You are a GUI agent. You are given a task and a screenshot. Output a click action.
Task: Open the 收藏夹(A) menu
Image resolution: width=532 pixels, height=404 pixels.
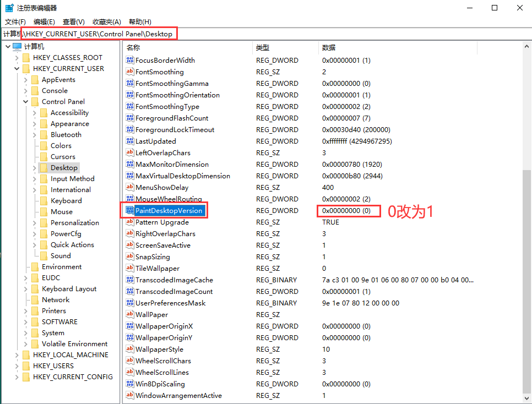coord(106,21)
